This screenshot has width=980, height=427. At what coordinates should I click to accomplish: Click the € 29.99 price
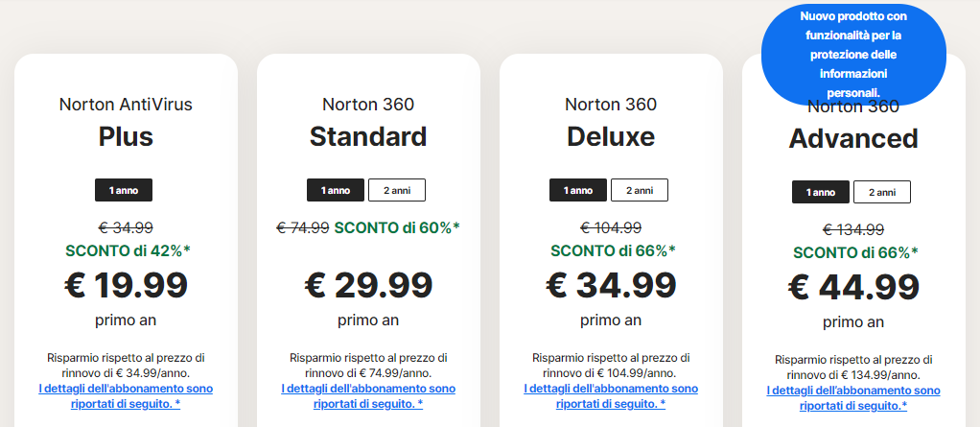pyautogui.click(x=368, y=285)
